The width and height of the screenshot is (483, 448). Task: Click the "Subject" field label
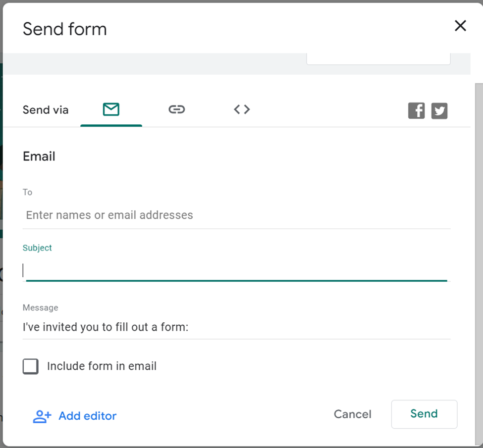pos(37,248)
